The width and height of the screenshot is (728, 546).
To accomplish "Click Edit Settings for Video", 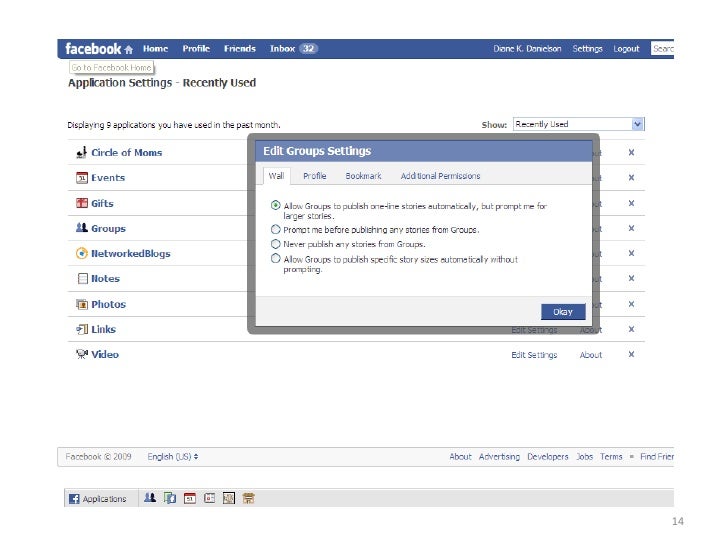I will pos(534,355).
